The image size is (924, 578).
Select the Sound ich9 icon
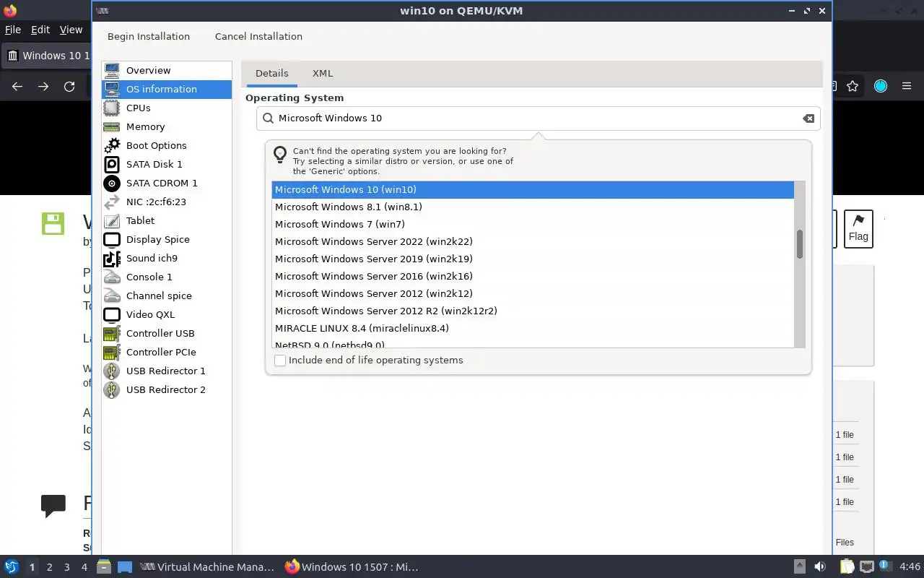112,258
